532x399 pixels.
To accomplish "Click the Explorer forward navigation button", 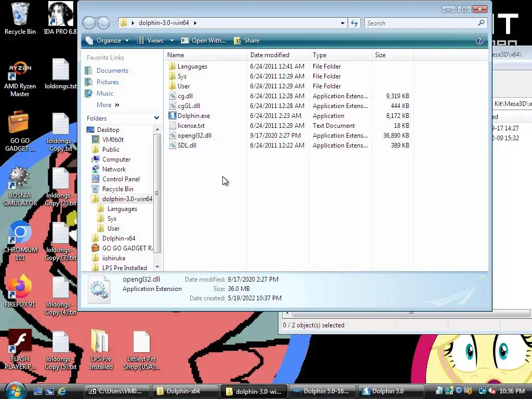I will point(103,23).
